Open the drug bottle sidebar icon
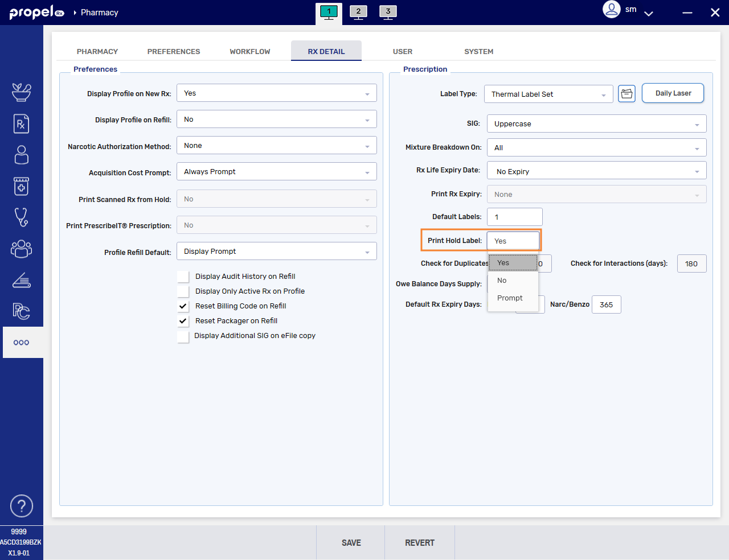 pos(21,186)
